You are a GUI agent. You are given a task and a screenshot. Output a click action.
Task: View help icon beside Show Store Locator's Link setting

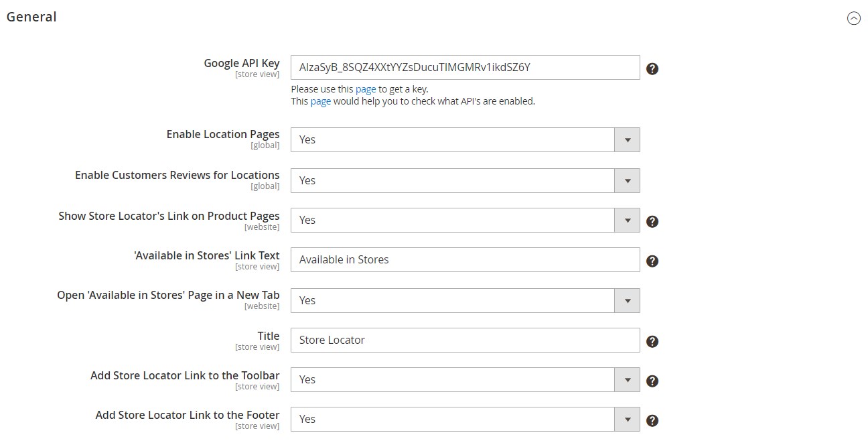click(x=652, y=220)
